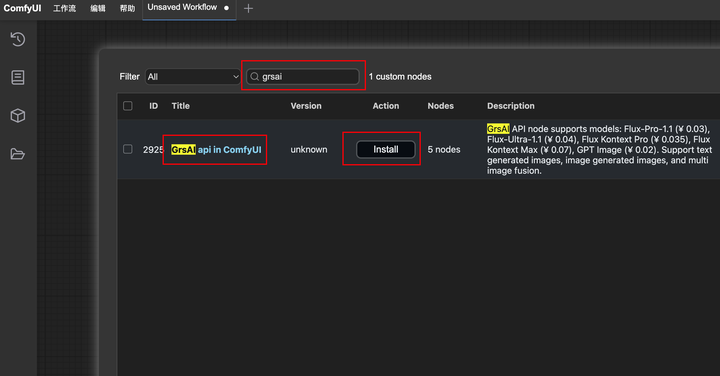Viewport: 720px width, 376px height.
Task: Open the 帮助 menu
Action: 127,8
